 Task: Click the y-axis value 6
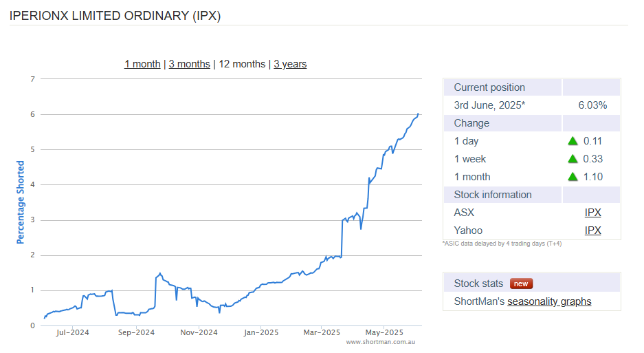[32, 114]
